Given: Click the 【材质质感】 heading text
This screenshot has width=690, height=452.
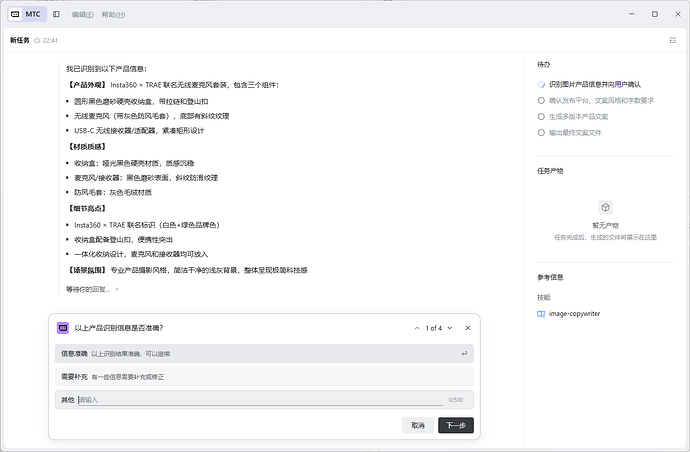Looking at the screenshot, I should [x=86, y=147].
